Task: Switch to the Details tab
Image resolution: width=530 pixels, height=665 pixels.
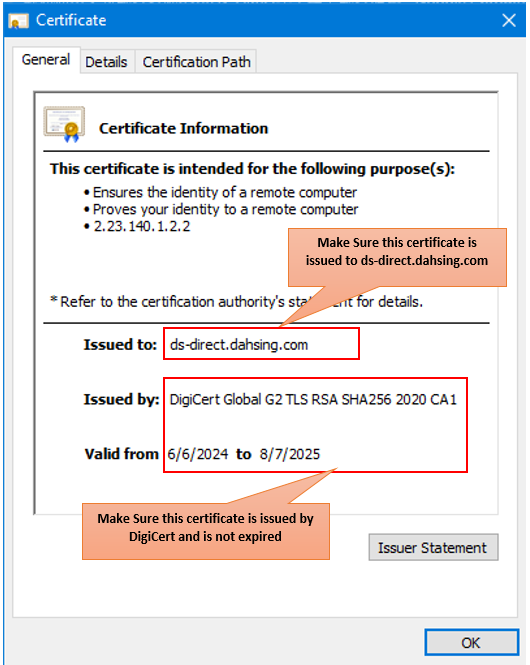Action: pyautogui.click(x=106, y=62)
